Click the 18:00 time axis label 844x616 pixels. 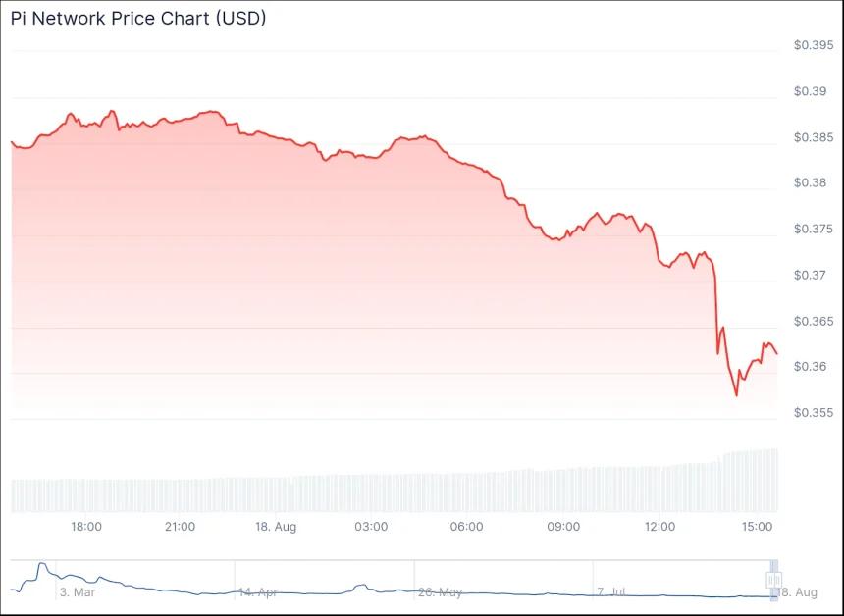tap(86, 527)
